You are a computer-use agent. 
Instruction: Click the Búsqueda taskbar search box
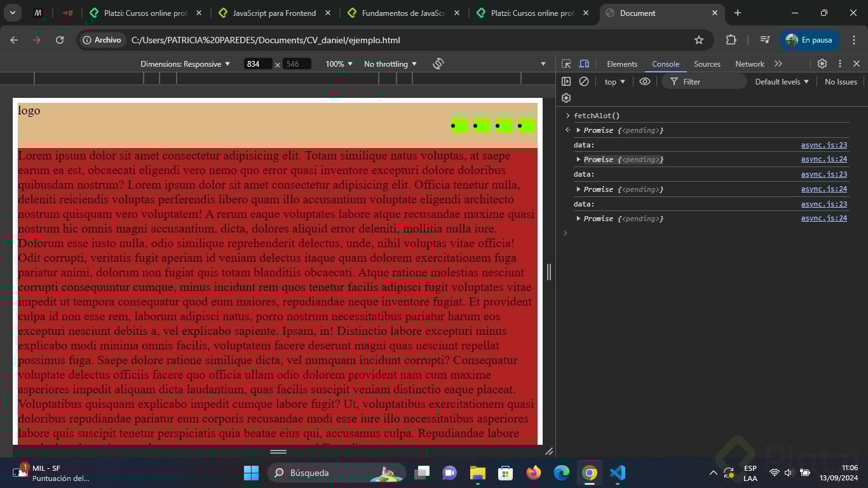[x=337, y=473]
